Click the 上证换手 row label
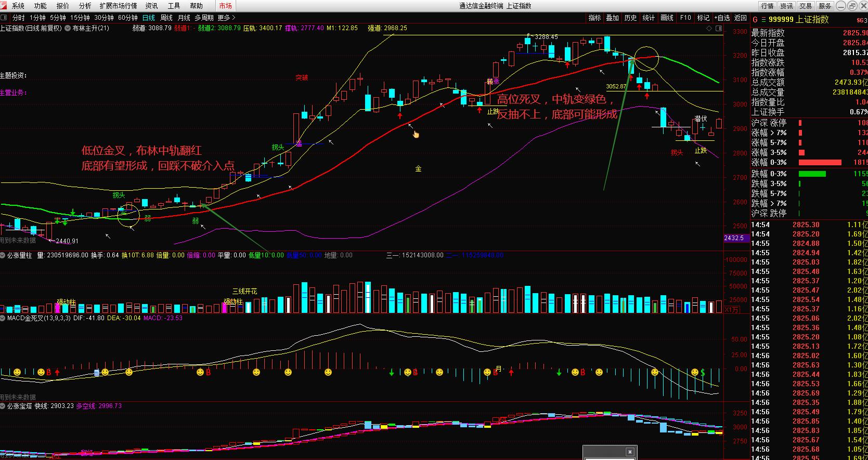Image resolution: width=868 pixels, height=460 pixels. tap(768, 112)
